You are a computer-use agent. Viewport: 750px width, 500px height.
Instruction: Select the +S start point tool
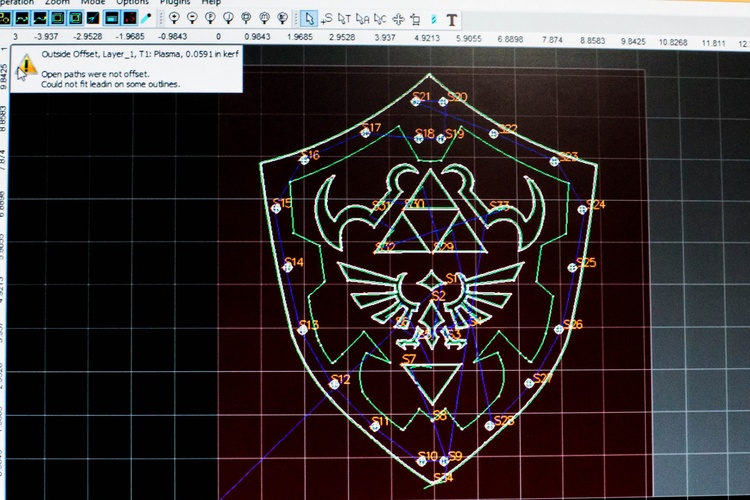coord(327,19)
